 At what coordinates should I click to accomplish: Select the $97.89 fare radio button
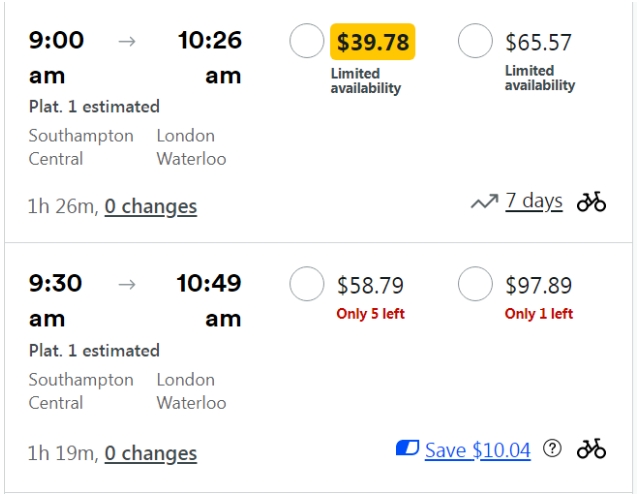[x=475, y=285]
